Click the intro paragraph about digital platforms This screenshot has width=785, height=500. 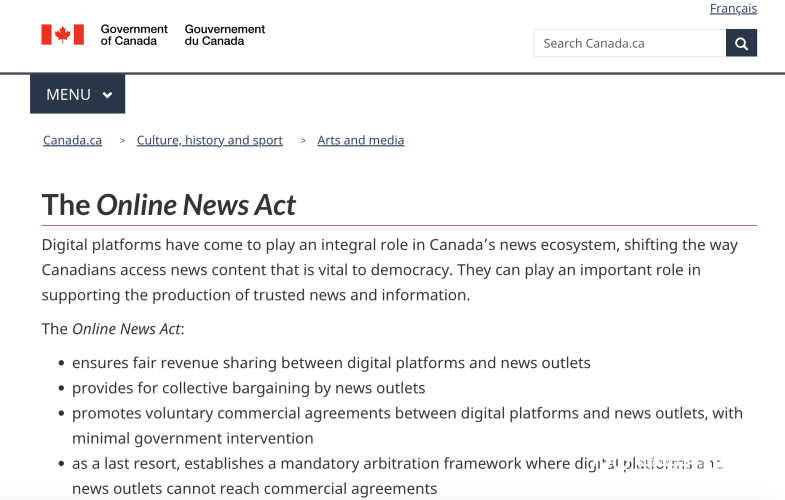pos(389,270)
